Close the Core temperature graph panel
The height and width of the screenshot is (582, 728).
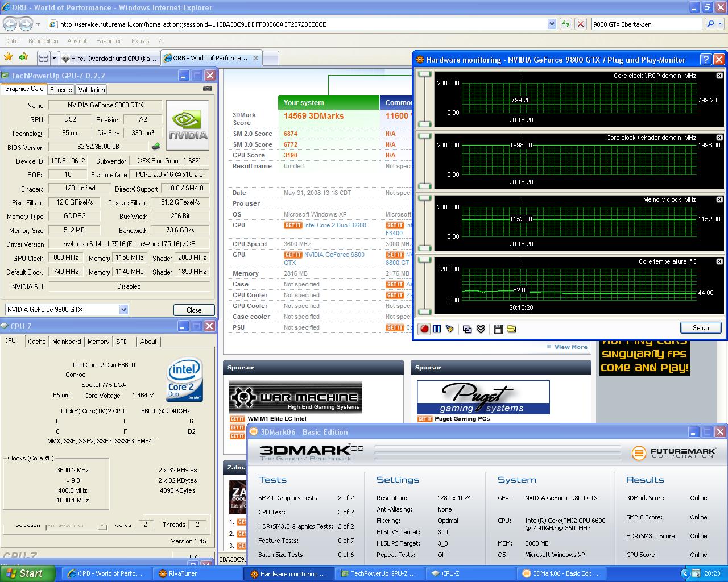pyautogui.click(x=719, y=261)
